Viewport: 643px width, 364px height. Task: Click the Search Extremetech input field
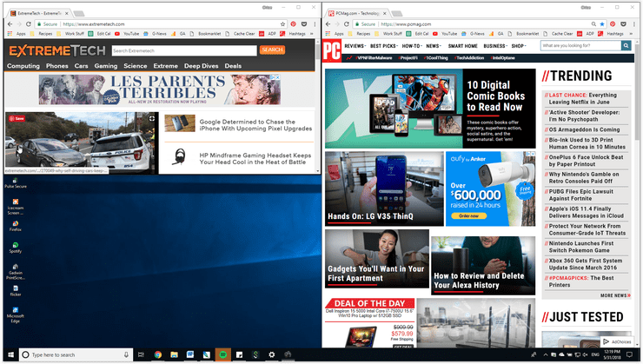point(184,50)
